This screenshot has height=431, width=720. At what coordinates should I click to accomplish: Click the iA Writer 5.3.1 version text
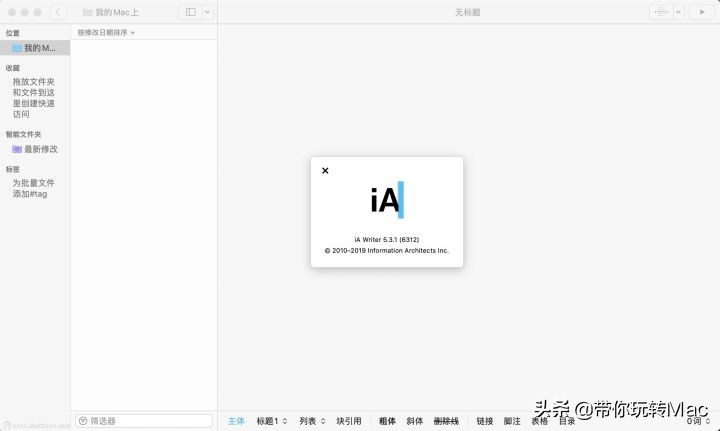click(x=387, y=240)
